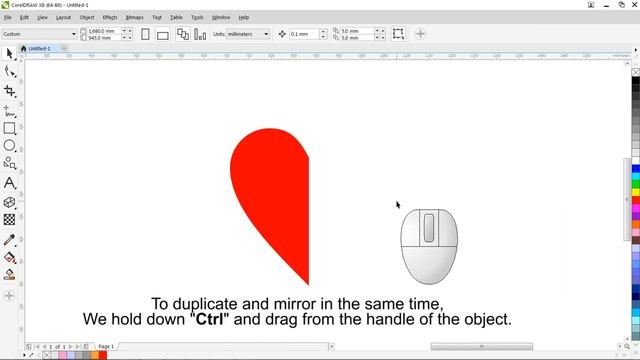The image size is (640, 360).
Task: Click the nudge distance 0.1 mm field
Action: point(304,34)
